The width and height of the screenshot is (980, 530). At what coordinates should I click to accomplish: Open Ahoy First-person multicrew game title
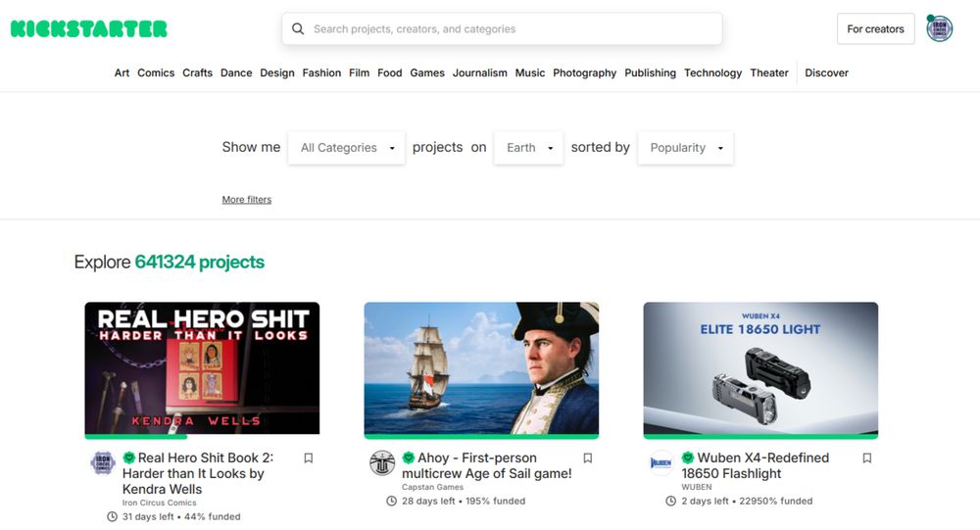click(x=487, y=465)
